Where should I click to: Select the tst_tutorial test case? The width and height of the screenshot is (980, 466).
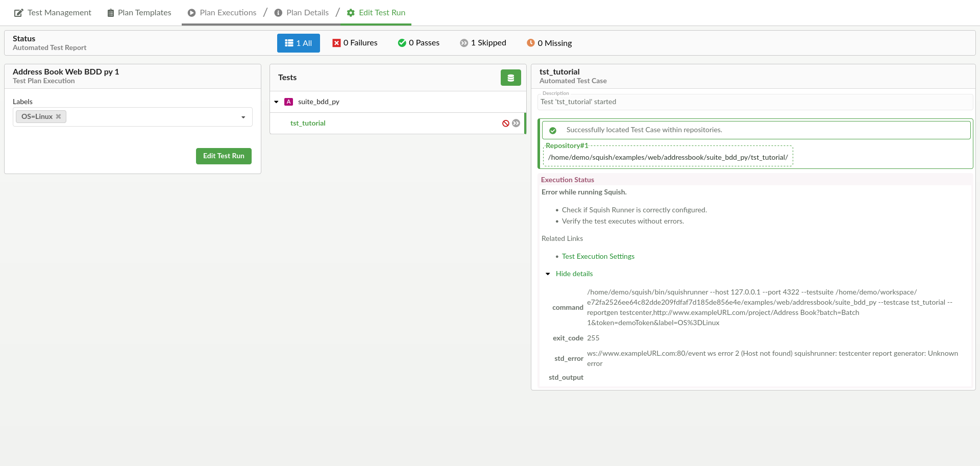point(308,124)
